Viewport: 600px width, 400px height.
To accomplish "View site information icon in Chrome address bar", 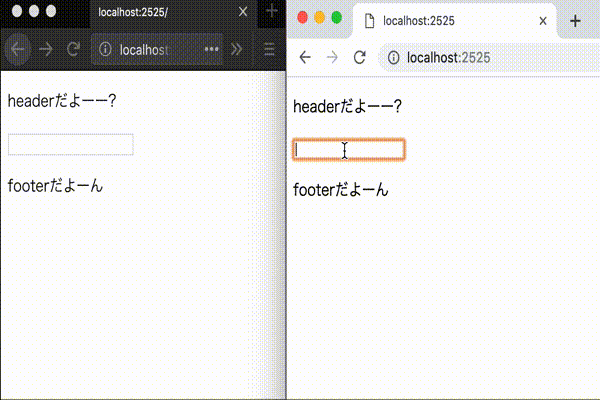I will click(x=393, y=58).
